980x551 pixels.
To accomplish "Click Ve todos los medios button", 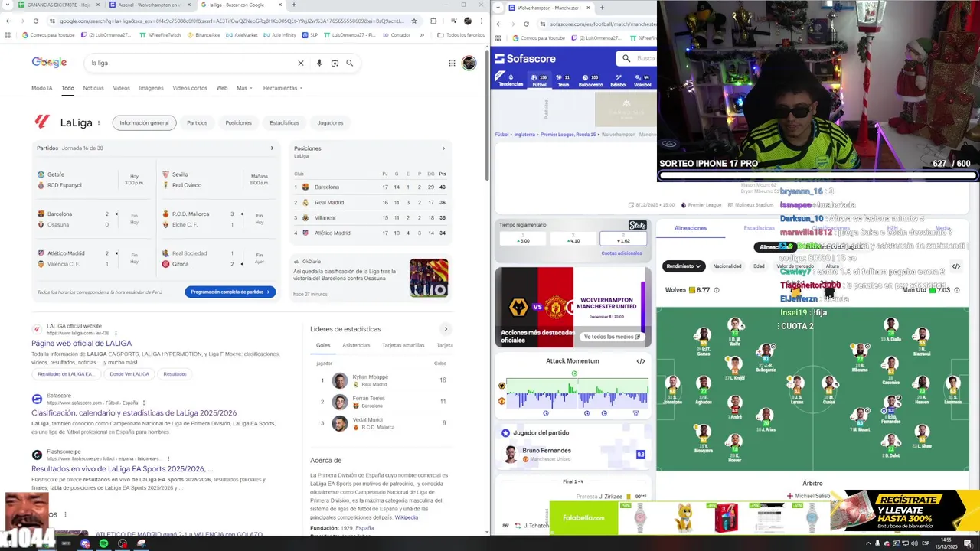I will tap(612, 337).
